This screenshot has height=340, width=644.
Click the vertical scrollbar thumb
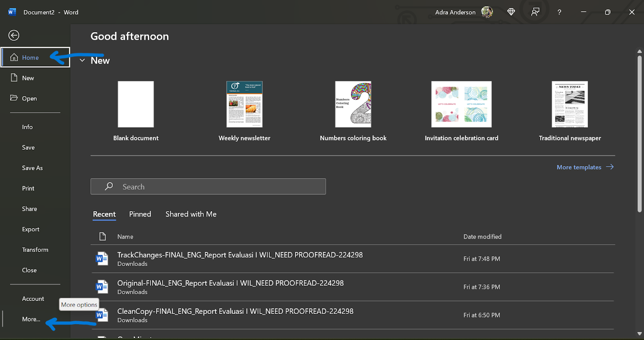pyautogui.click(x=640, y=134)
